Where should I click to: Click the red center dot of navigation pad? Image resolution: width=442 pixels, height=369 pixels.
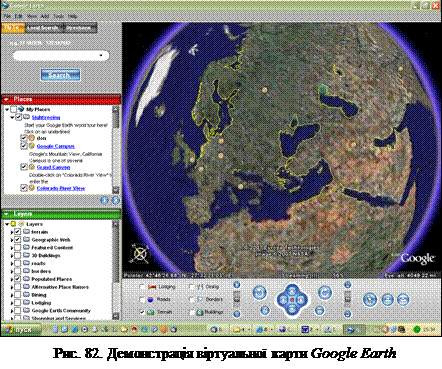292,300
